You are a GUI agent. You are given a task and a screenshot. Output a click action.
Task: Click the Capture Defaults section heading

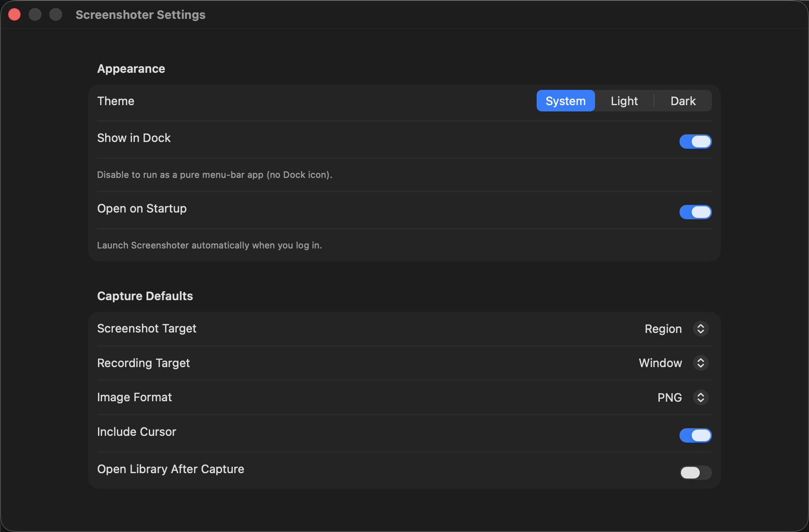click(145, 296)
